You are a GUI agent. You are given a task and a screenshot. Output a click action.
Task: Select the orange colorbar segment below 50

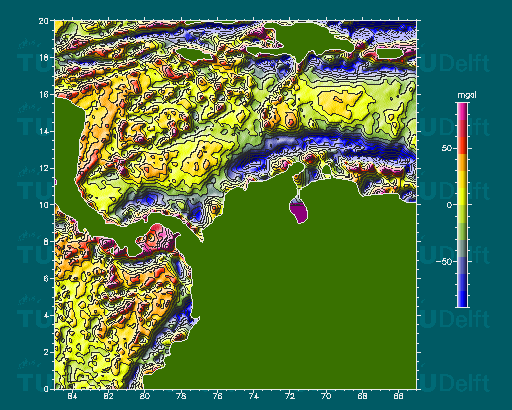click(x=462, y=162)
